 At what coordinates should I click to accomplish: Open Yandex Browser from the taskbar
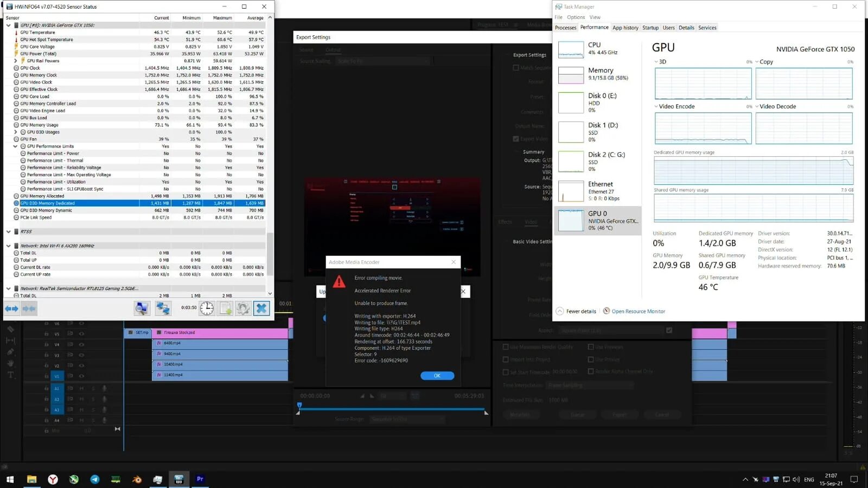point(53,479)
